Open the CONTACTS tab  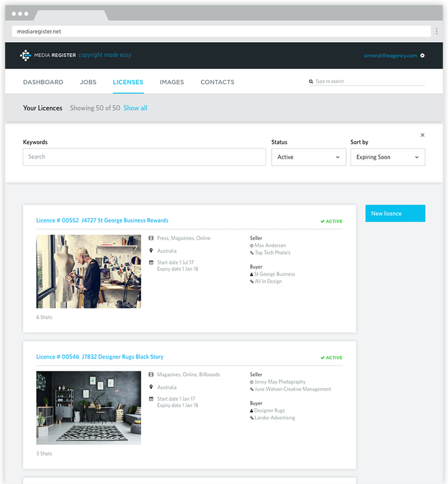[x=217, y=82]
